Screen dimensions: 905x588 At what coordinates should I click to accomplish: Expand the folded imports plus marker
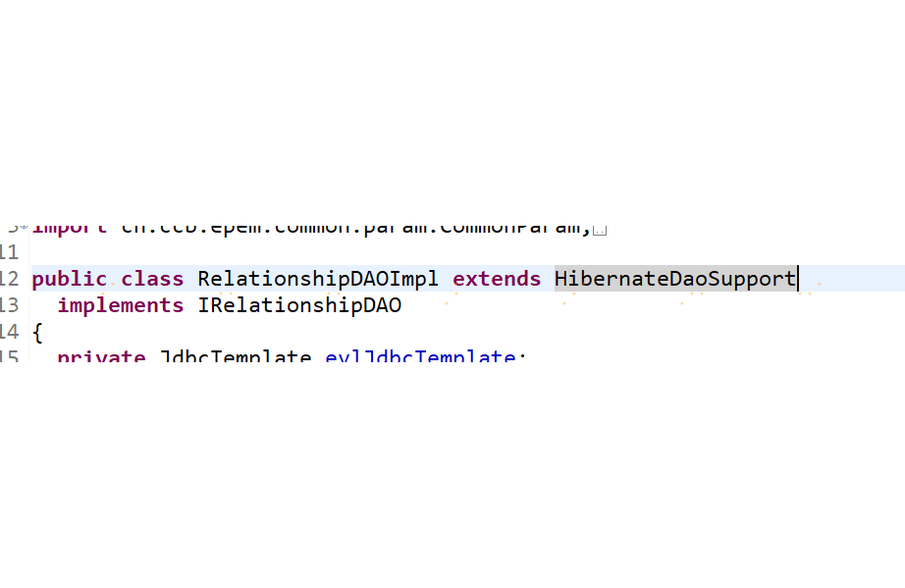click(x=25, y=227)
